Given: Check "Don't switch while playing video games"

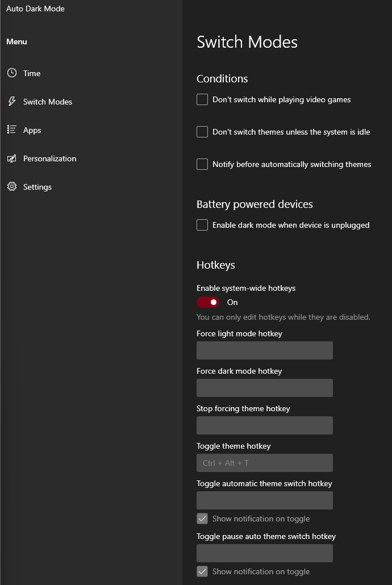Looking at the screenshot, I should pos(202,99).
